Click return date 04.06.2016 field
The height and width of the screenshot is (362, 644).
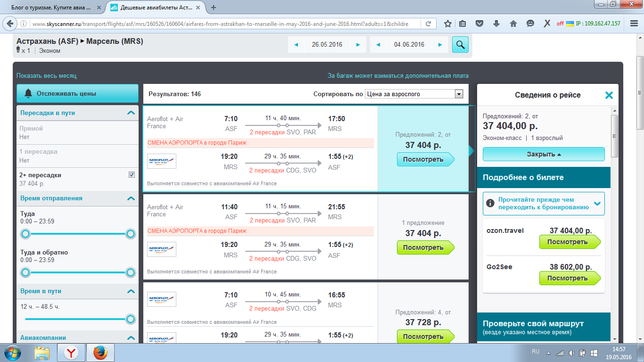point(409,45)
